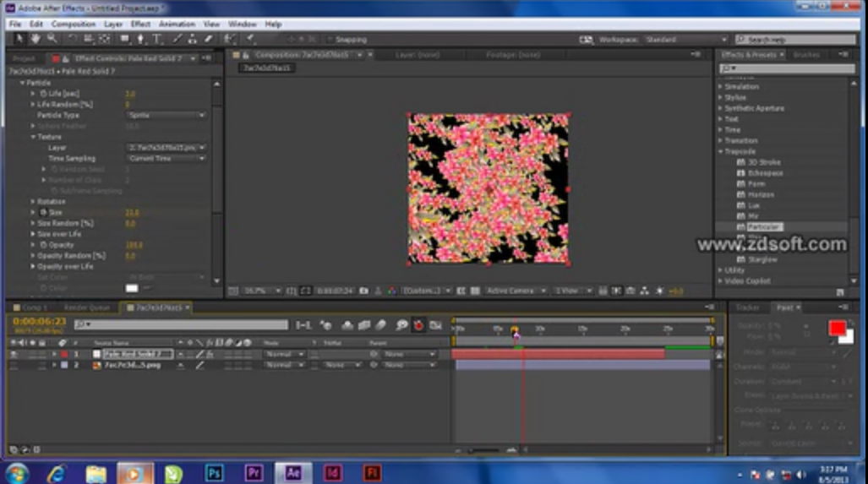Click the Windows Start button
Viewport: 868px width, 484px height.
click(17, 474)
